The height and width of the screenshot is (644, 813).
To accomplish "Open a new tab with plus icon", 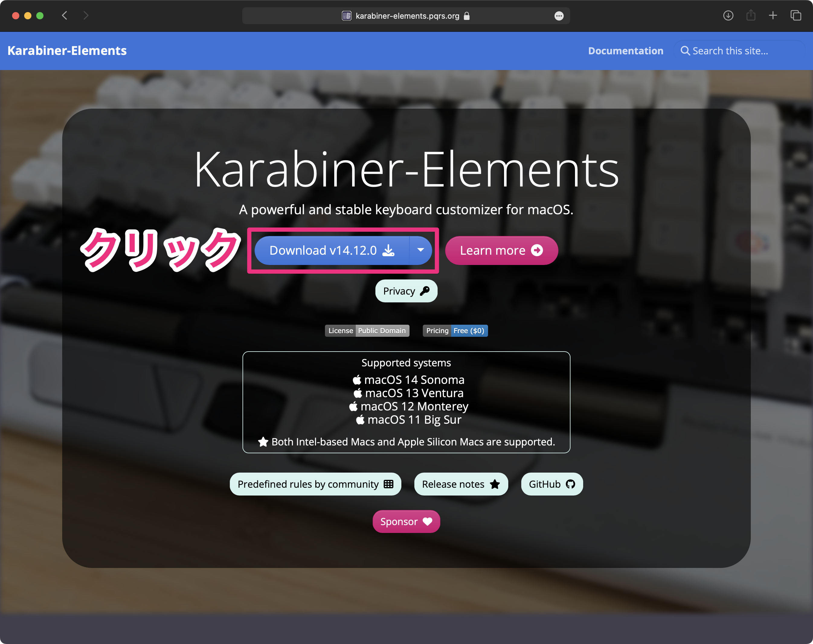I will (773, 15).
